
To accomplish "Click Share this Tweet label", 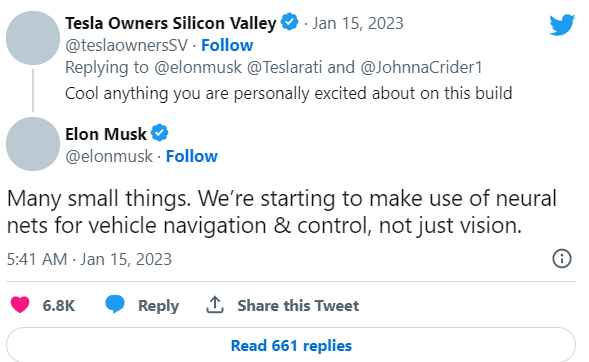I will tap(298, 305).
